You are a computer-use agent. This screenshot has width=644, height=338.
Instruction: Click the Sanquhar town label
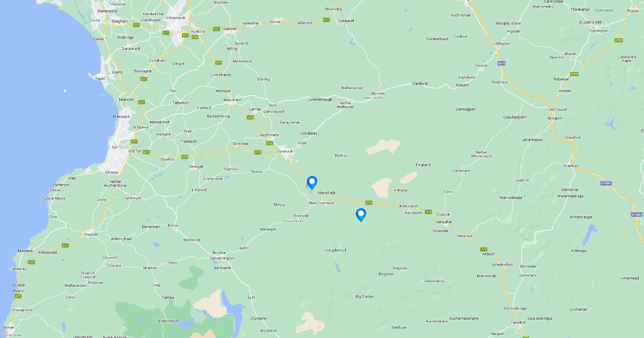coord(443,222)
